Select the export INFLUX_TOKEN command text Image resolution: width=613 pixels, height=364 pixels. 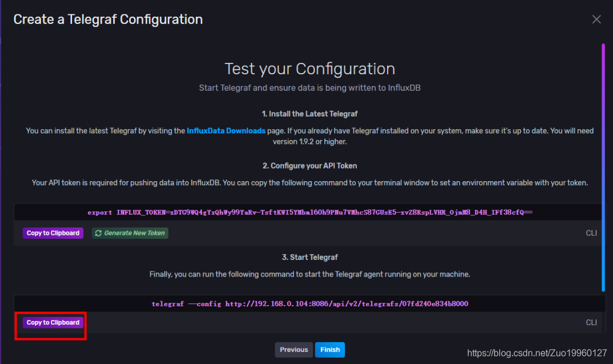[x=309, y=213]
